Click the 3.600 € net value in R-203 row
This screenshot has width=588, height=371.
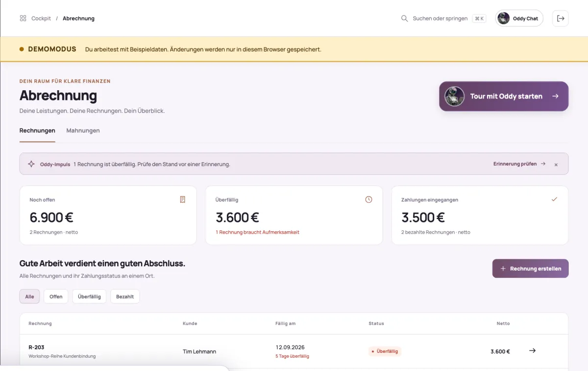click(500, 351)
